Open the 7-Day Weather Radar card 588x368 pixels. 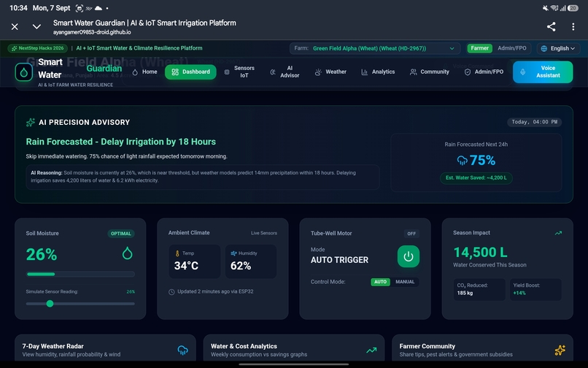[105, 348]
